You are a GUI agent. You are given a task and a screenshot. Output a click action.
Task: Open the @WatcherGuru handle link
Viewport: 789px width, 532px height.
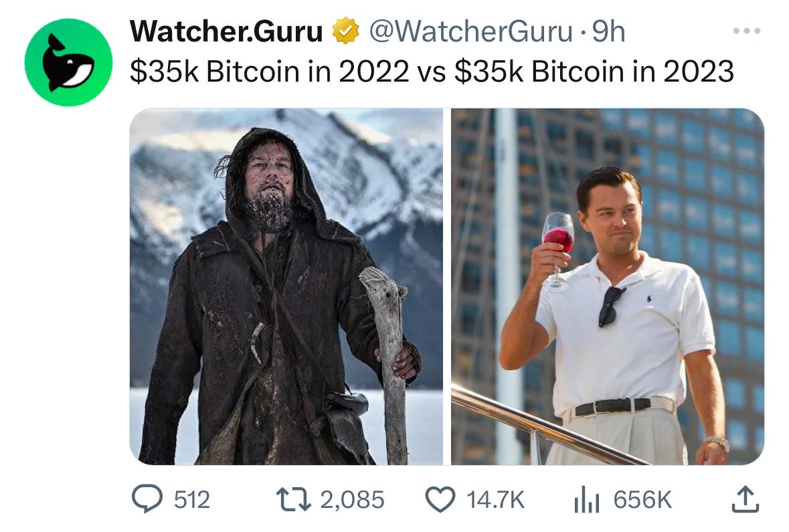pyautogui.click(x=471, y=31)
